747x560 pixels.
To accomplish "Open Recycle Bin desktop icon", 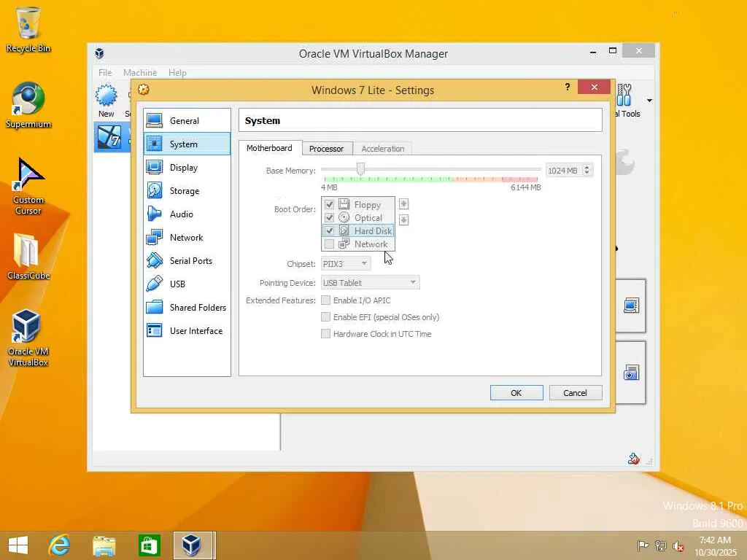I will coord(28,29).
